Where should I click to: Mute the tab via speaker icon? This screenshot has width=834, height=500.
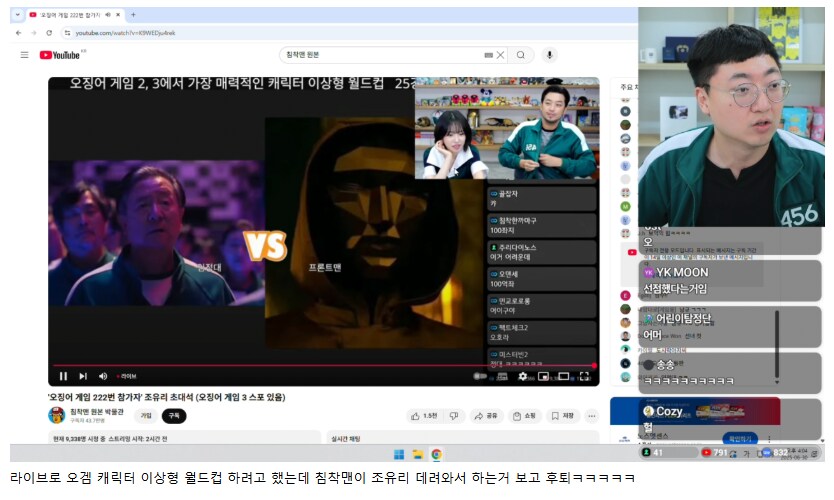[108, 15]
